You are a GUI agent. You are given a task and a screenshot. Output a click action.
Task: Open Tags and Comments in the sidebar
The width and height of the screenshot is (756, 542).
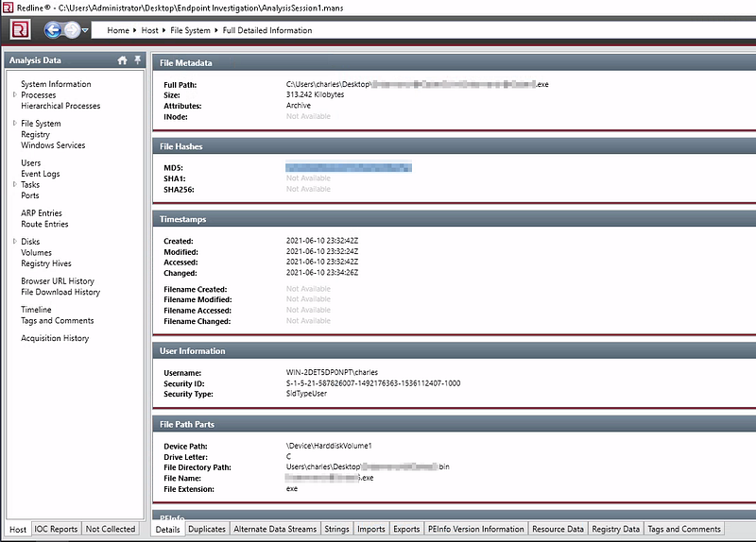[x=57, y=320]
